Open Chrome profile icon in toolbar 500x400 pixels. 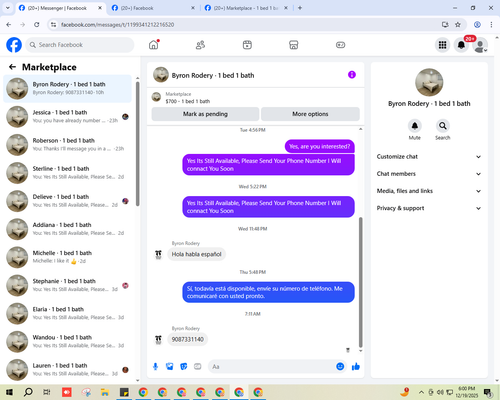(x=477, y=24)
